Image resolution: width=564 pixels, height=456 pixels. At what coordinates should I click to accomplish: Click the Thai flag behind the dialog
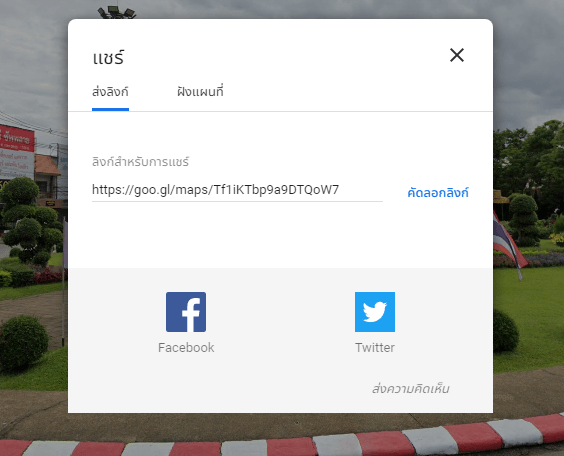click(x=509, y=243)
